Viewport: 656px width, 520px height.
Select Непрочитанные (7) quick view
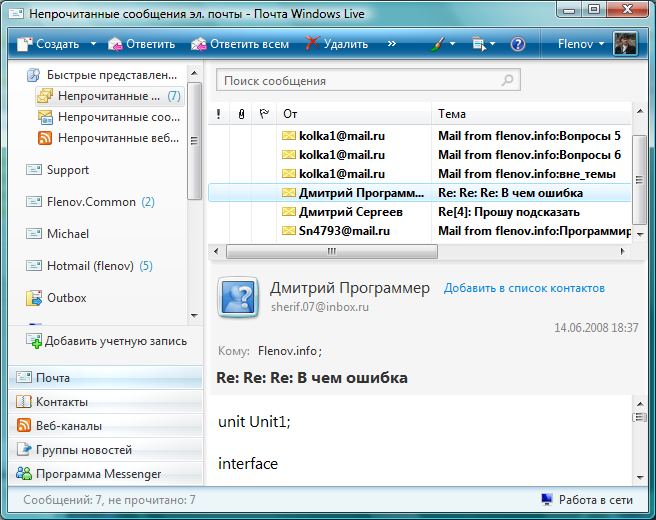point(109,96)
